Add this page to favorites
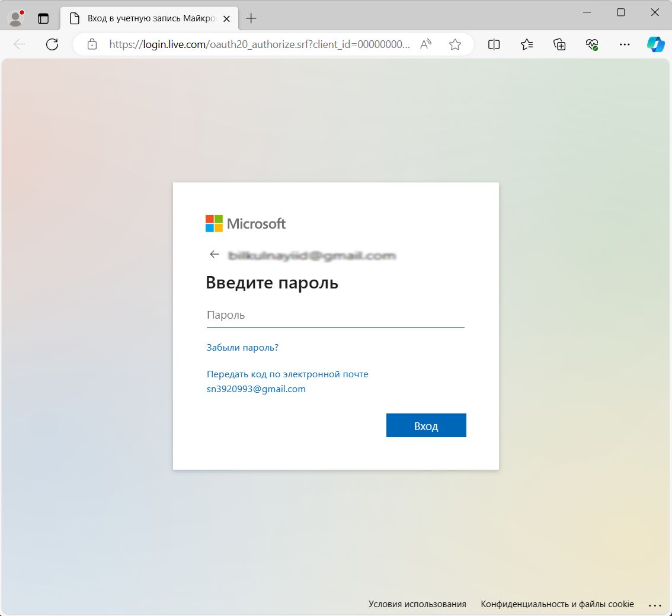 (455, 44)
